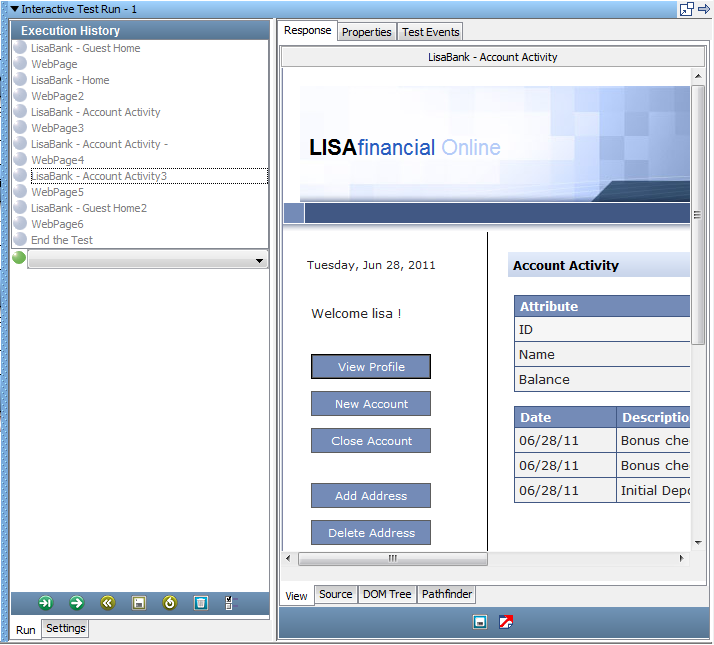Click the Delete Address button
The height and width of the screenshot is (645, 714).
pyautogui.click(x=371, y=532)
